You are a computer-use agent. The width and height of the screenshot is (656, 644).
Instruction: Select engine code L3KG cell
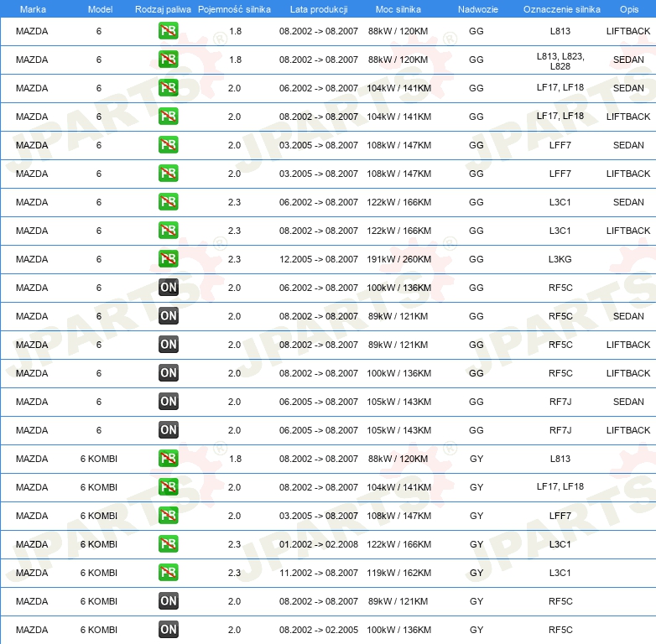560,259
